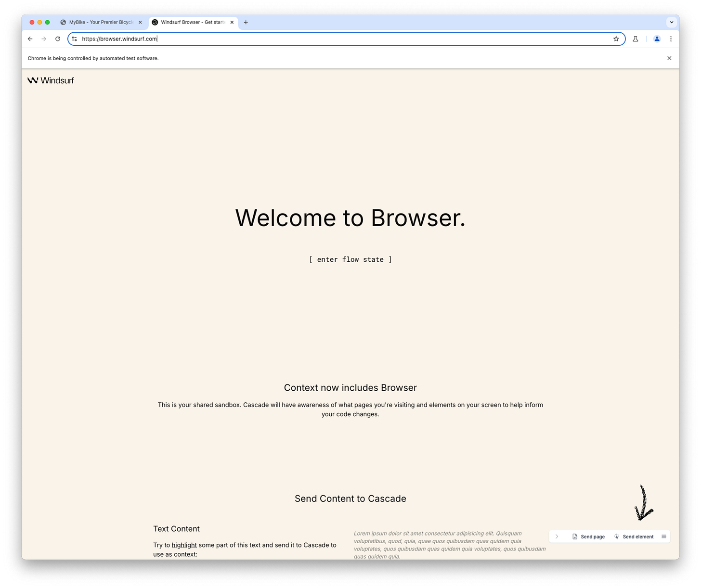The image size is (701, 588).
Task: Click the forward navigation arrow
Action: pyautogui.click(x=44, y=39)
